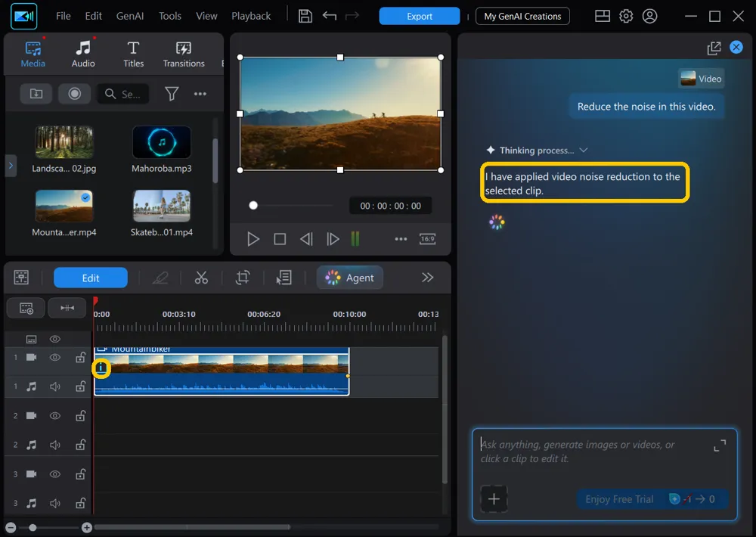Switch to the Audio tab

tap(83, 54)
